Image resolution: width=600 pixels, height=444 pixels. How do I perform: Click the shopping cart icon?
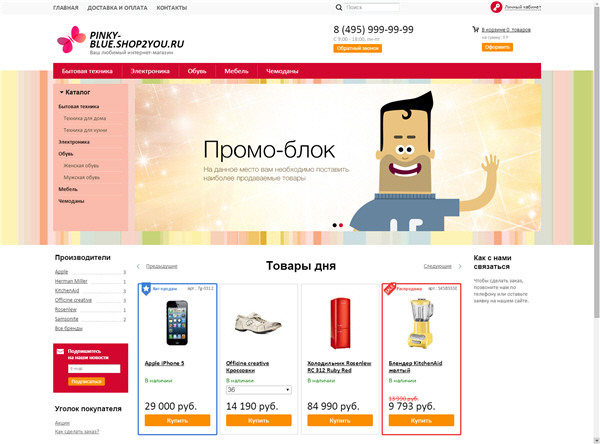(x=476, y=29)
